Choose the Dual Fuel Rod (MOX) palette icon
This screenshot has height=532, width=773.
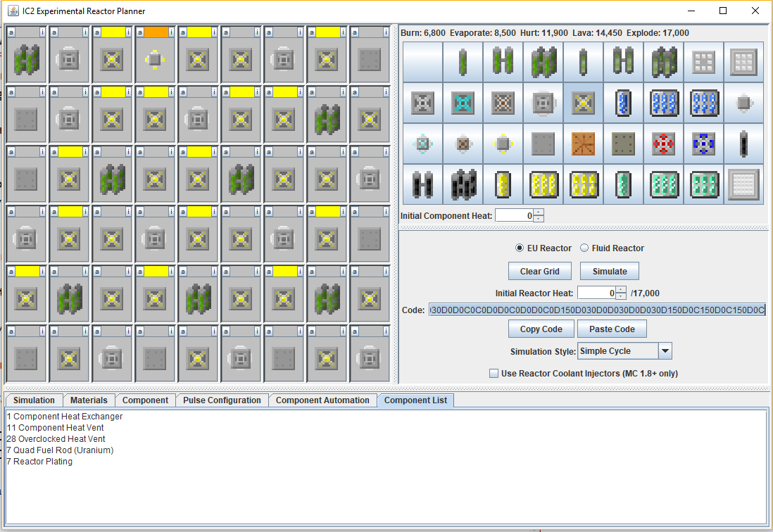624,62
